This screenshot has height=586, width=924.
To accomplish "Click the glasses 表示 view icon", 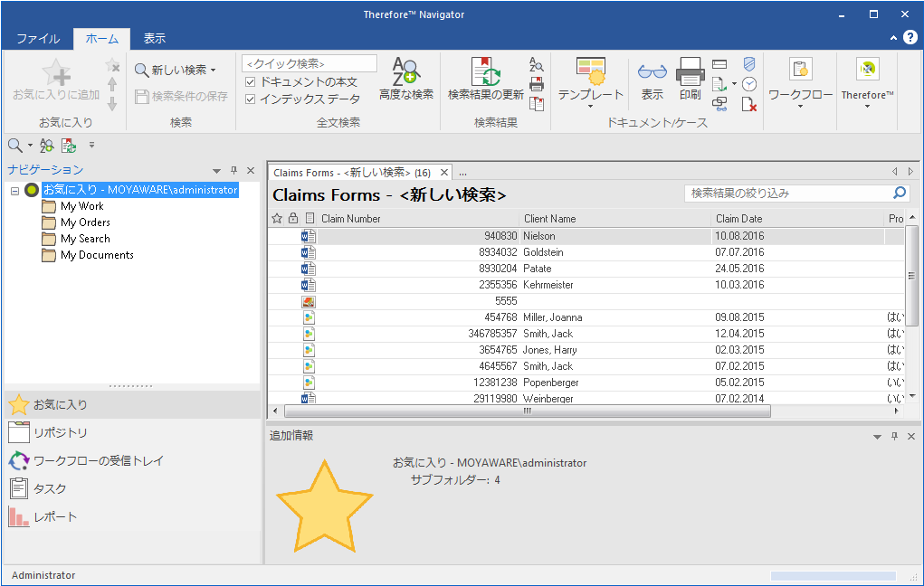I will click(652, 71).
